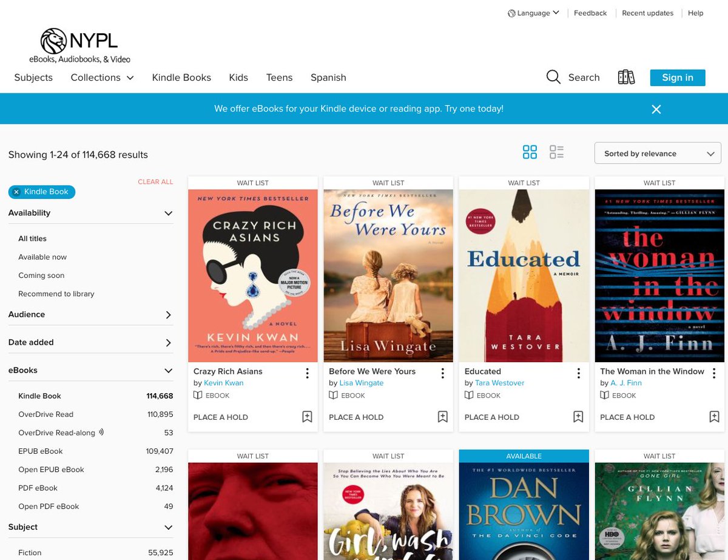Image resolution: width=728 pixels, height=560 pixels.
Task: Bookmark Before We Were Yours to wish list
Action: [x=443, y=417]
